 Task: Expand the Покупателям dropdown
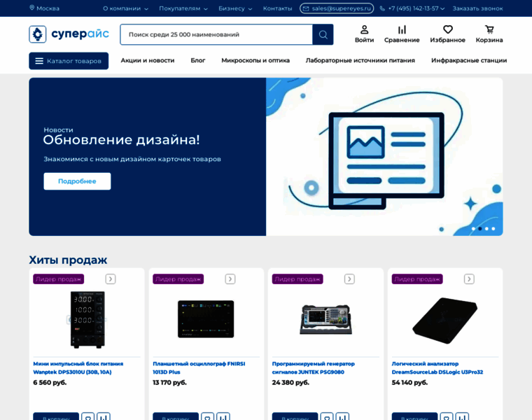183,8
